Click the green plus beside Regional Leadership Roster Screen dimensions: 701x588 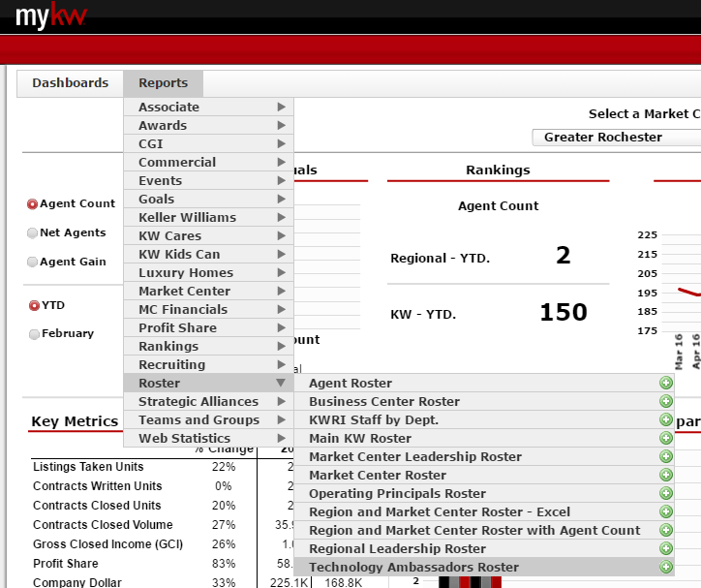tap(666, 548)
